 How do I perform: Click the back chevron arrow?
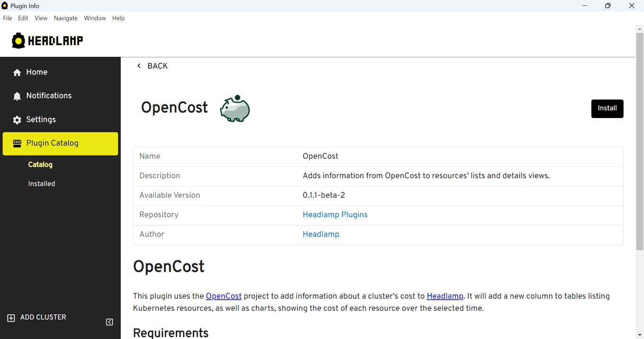click(139, 66)
